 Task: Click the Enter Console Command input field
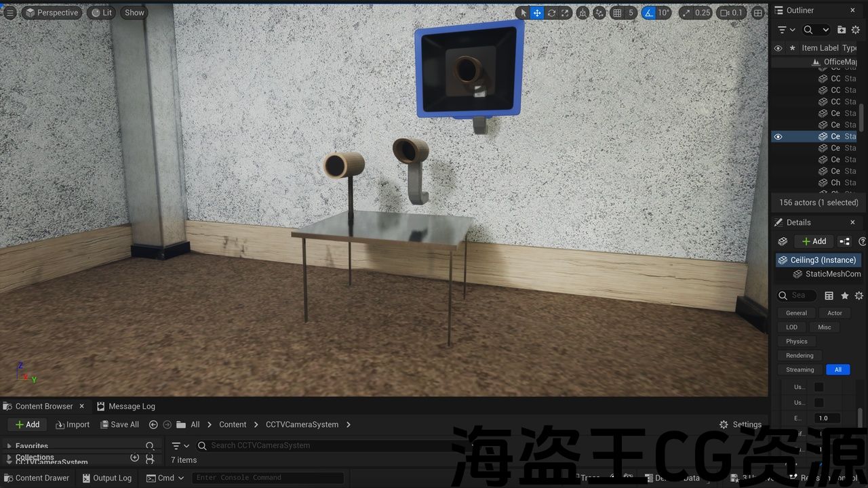tap(268, 478)
